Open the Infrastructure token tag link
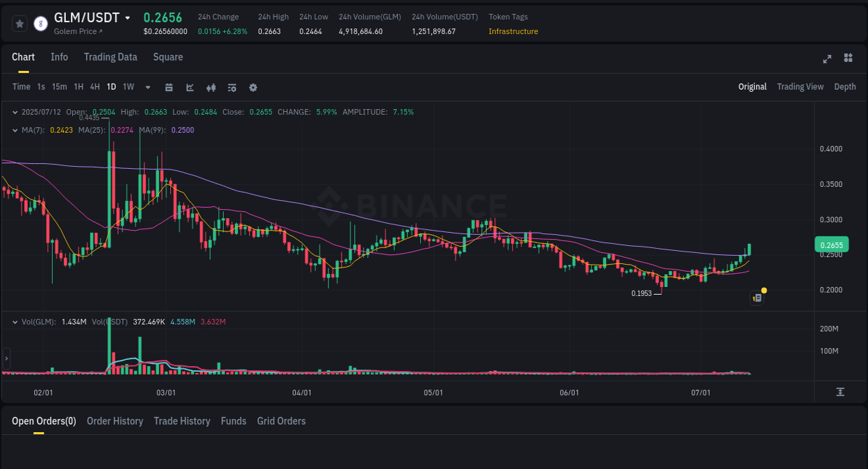 coord(513,31)
